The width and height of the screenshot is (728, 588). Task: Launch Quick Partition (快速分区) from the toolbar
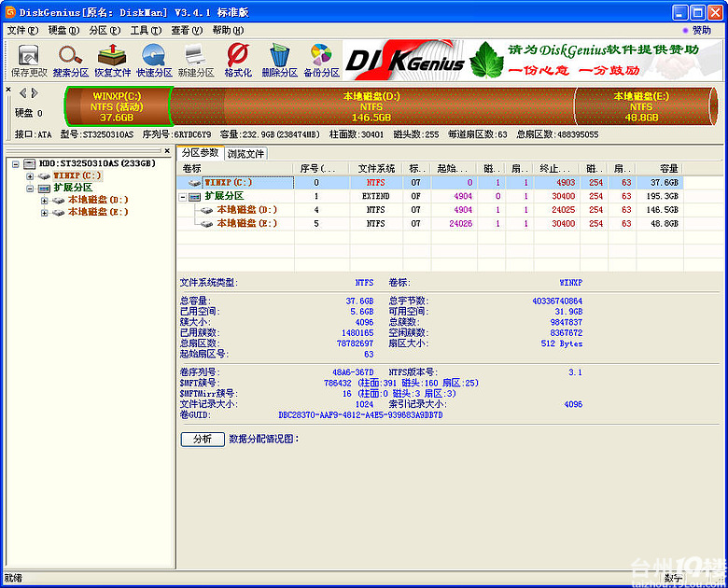[x=154, y=60]
